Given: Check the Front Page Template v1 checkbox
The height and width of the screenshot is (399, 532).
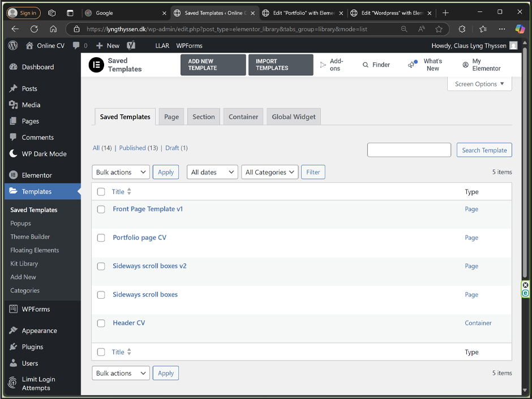Looking at the screenshot, I should tap(101, 209).
